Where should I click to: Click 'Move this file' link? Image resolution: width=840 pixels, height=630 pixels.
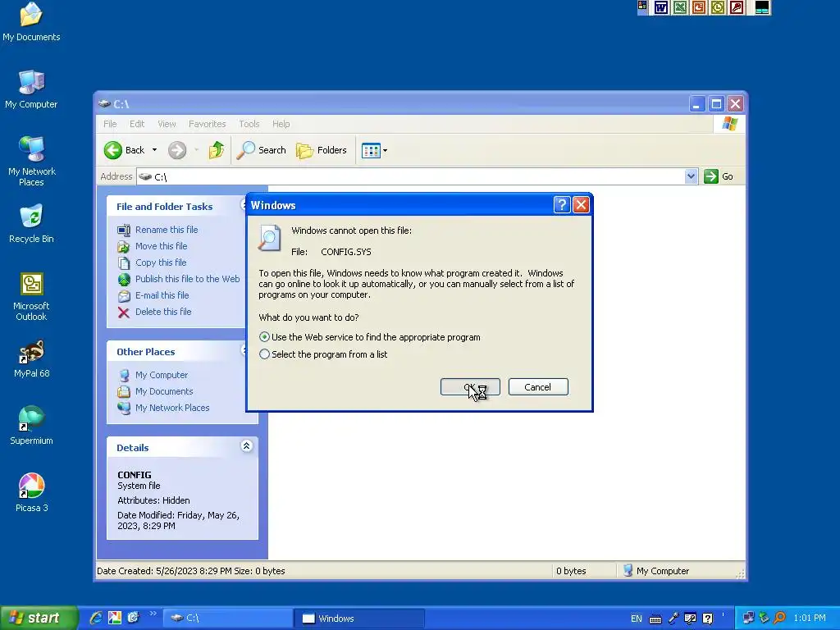162,246
